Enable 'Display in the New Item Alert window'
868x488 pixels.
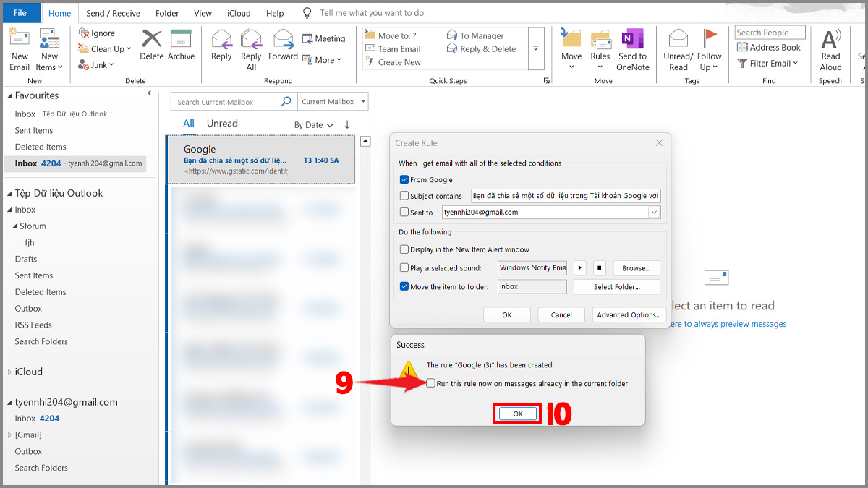click(404, 249)
